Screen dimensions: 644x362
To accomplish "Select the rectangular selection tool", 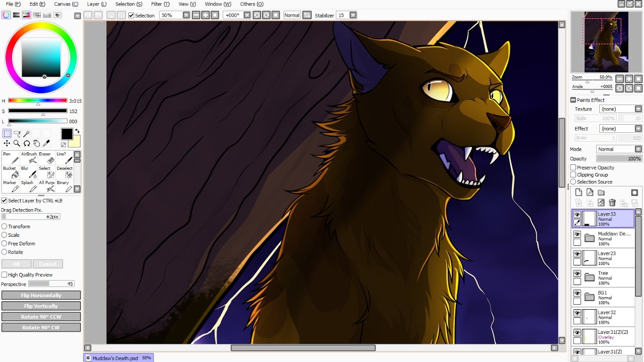I will (7, 134).
